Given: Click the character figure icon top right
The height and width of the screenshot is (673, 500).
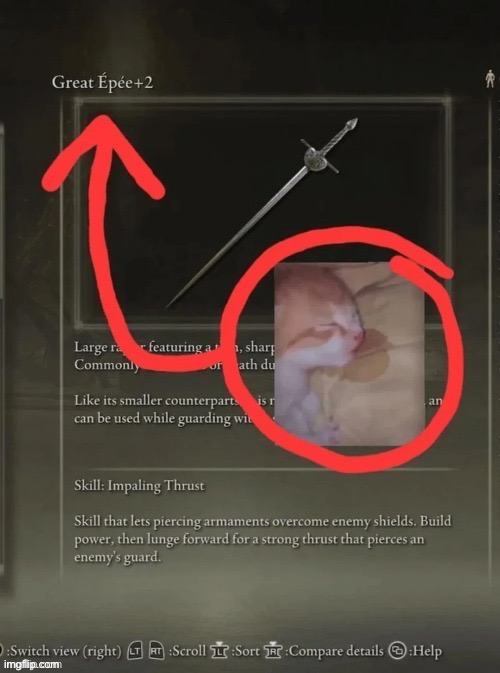Looking at the screenshot, I should pyautogui.click(x=489, y=80).
